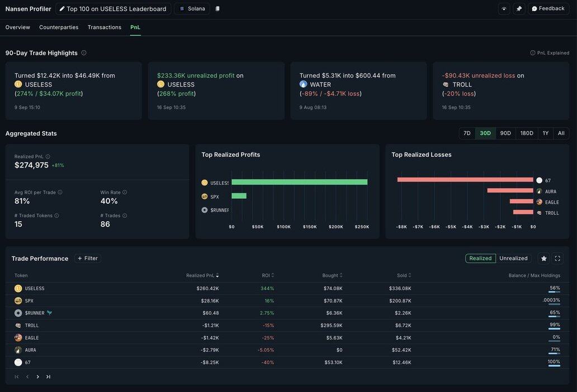Select the 7D time range

click(x=467, y=133)
